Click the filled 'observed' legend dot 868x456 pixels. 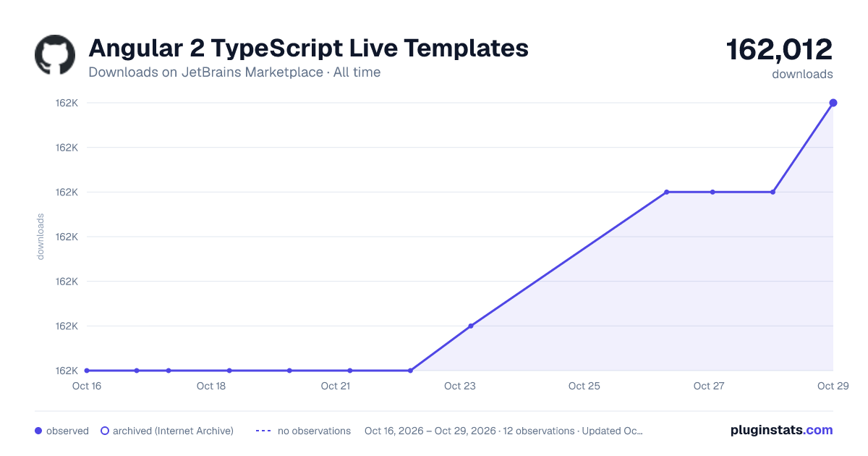pos(38,431)
